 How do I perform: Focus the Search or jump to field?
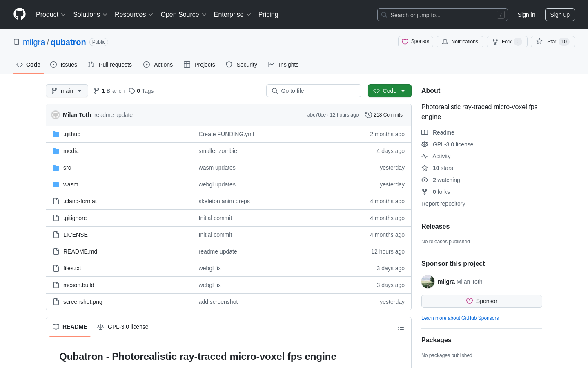pos(443,15)
